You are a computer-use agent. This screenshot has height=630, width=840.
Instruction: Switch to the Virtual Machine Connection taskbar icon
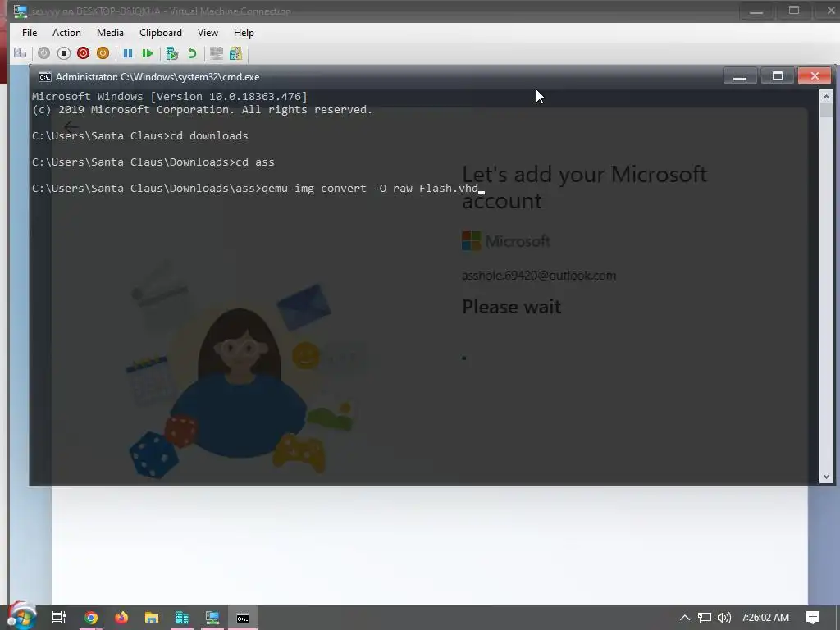[212, 618]
